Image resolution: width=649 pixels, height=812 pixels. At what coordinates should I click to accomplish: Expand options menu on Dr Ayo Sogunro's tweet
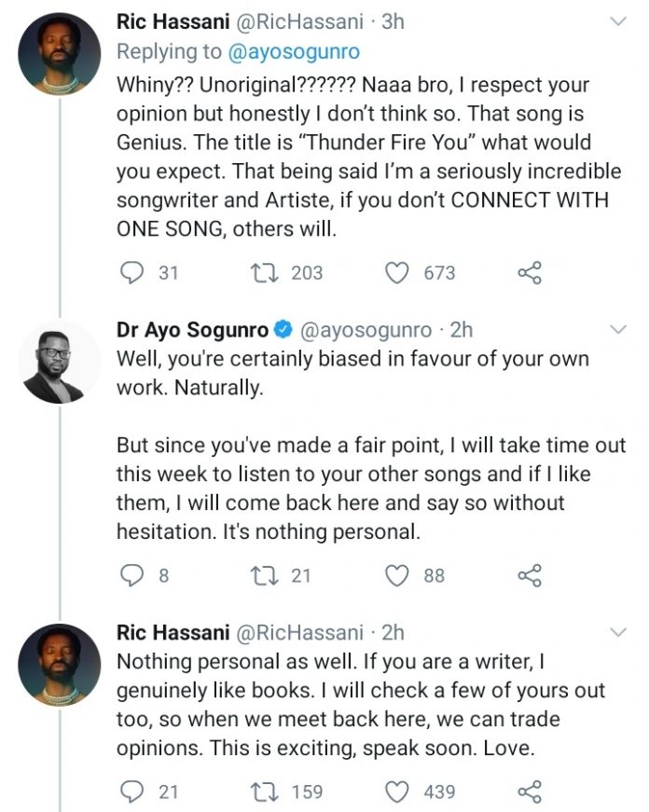click(617, 329)
